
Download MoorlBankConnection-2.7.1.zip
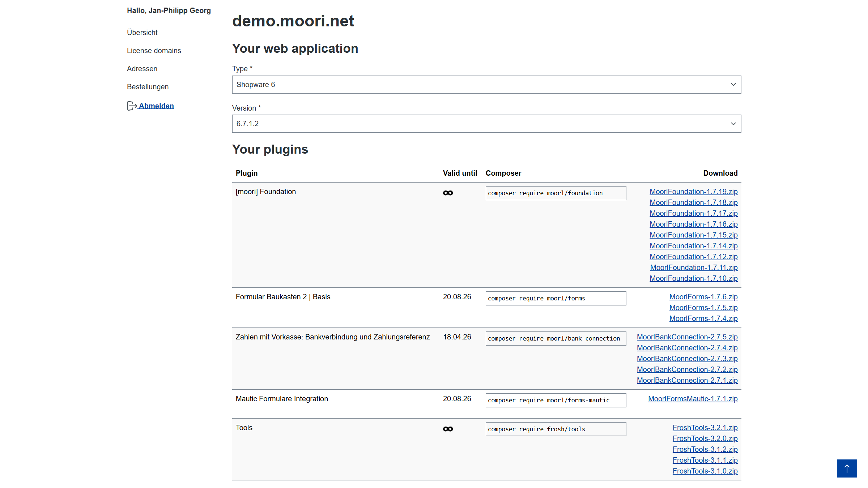click(x=687, y=380)
